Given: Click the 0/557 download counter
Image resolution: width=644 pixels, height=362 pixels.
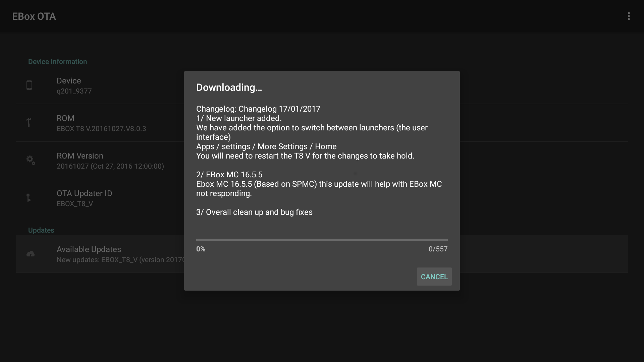Looking at the screenshot, I should coord(438,249).
